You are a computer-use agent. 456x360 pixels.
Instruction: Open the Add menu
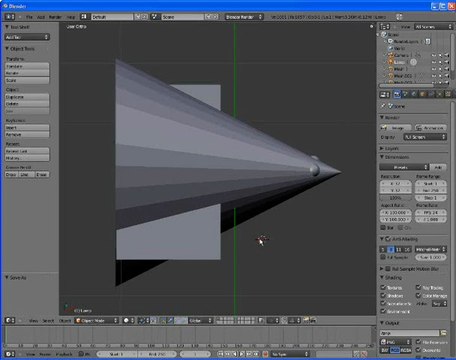[x=41, y=17]
